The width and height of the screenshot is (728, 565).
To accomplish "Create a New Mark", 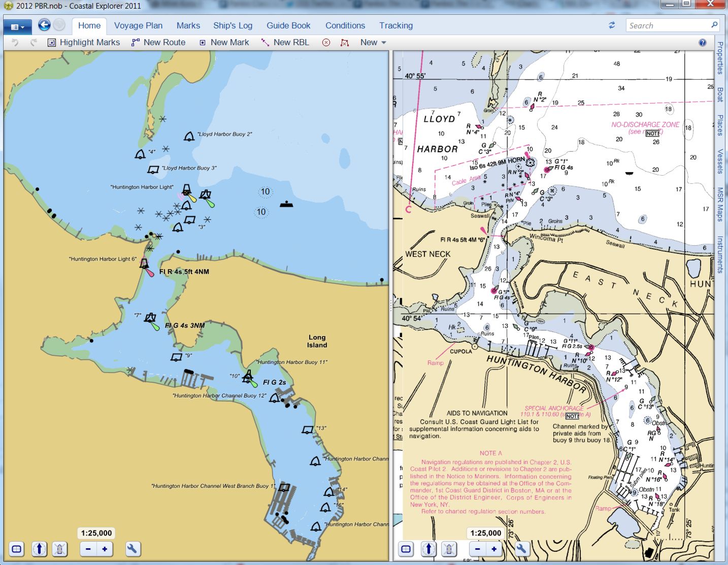I will click(x=224, y=43).
